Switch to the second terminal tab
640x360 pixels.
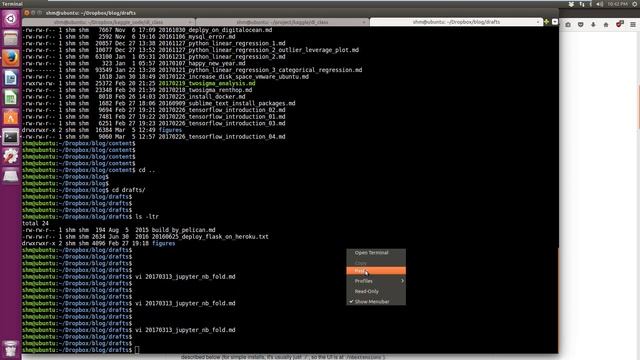pyautogui.click(x=282, y=22)
